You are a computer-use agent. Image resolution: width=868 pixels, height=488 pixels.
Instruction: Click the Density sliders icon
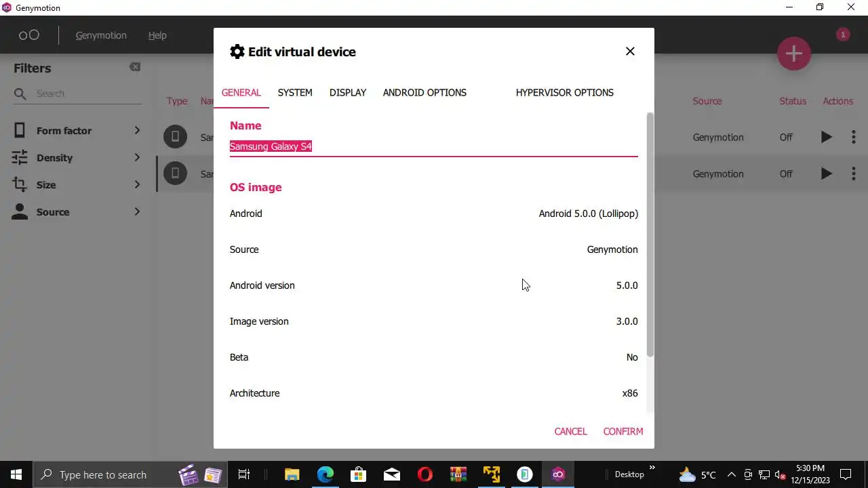[20, 157]
